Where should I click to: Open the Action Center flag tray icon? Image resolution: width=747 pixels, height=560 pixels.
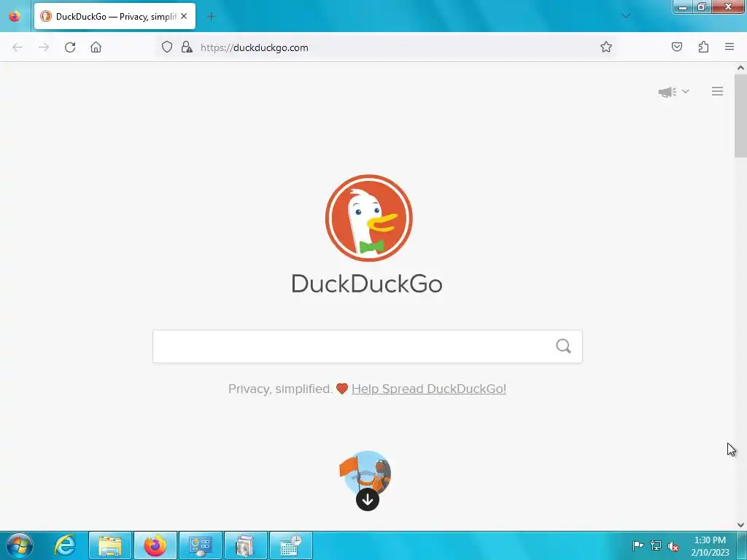coord(638,545)
